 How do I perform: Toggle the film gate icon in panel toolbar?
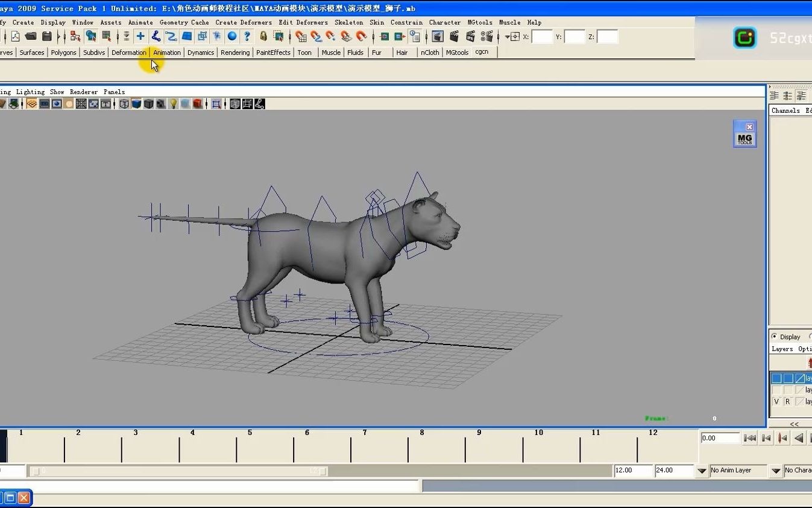[x=45, y=104]
